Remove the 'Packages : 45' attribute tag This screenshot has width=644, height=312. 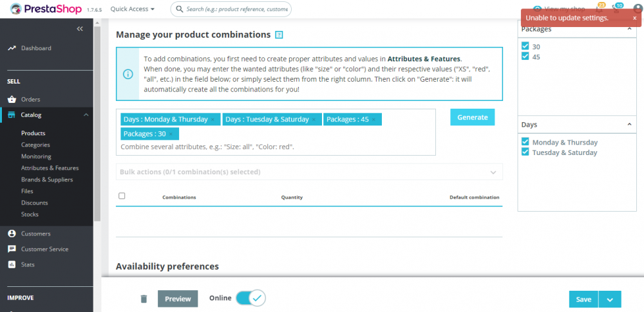[x=374, y=120]
